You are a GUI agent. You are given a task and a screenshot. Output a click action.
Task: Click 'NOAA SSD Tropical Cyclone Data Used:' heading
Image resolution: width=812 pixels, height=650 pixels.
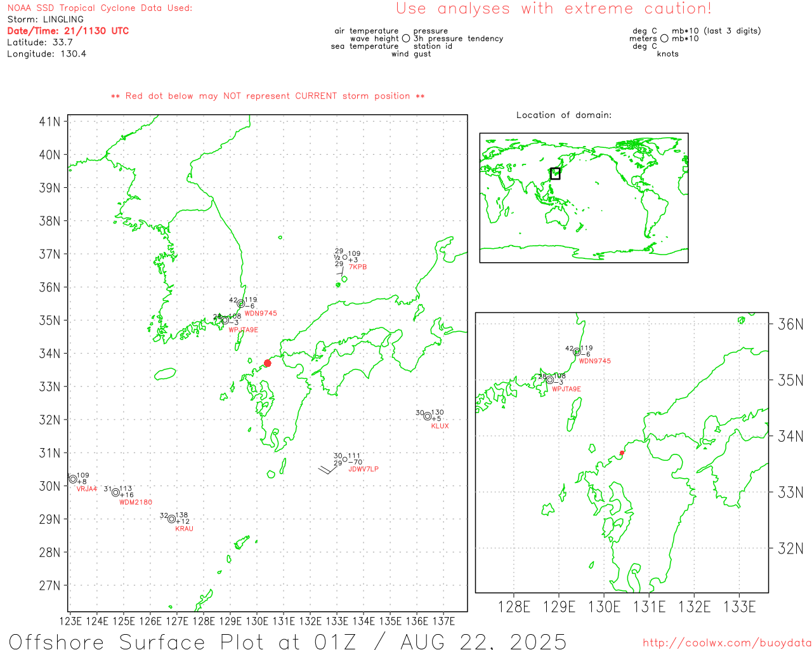(x=100, y=8)
